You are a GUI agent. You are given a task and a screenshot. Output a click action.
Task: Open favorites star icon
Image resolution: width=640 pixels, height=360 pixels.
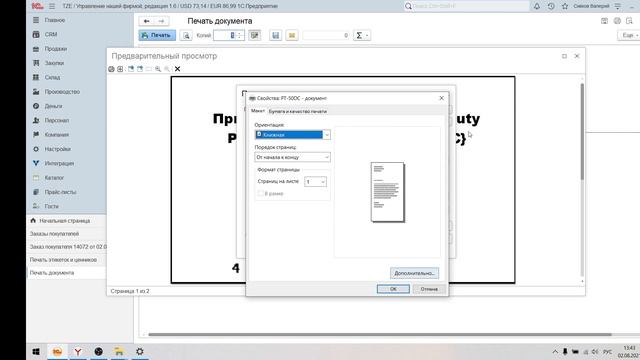point(565,6)
